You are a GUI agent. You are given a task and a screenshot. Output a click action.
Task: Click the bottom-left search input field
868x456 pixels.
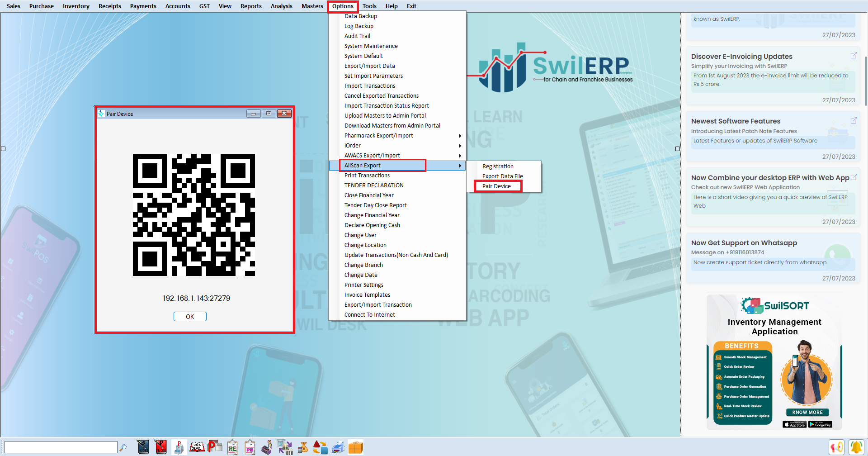[61, 447]
